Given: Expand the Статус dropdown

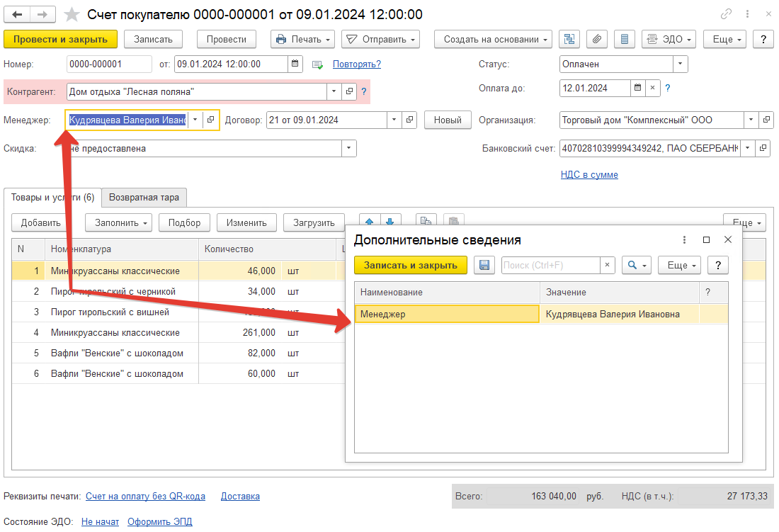Looking at the screenshot, I should click(x=680, y=64).
